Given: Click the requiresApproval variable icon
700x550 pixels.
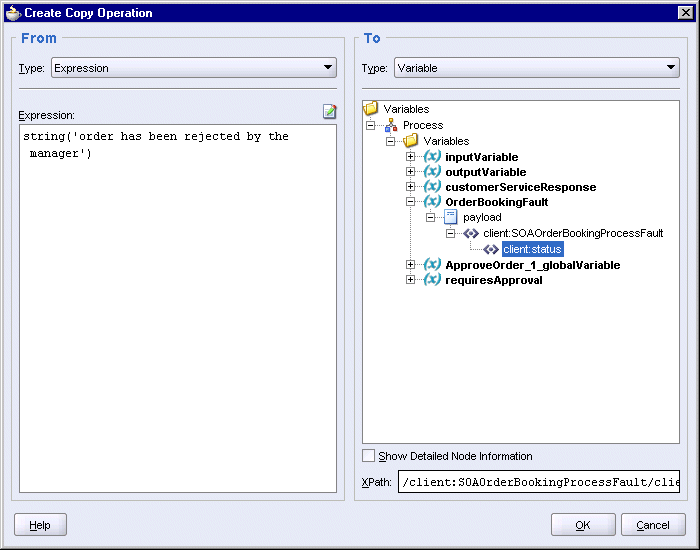Looking at the screenshot, I should (432, 280).
